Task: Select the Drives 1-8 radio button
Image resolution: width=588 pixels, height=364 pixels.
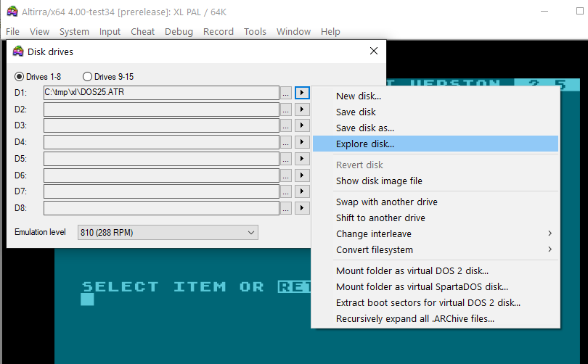Action: (x=20, y=77)
